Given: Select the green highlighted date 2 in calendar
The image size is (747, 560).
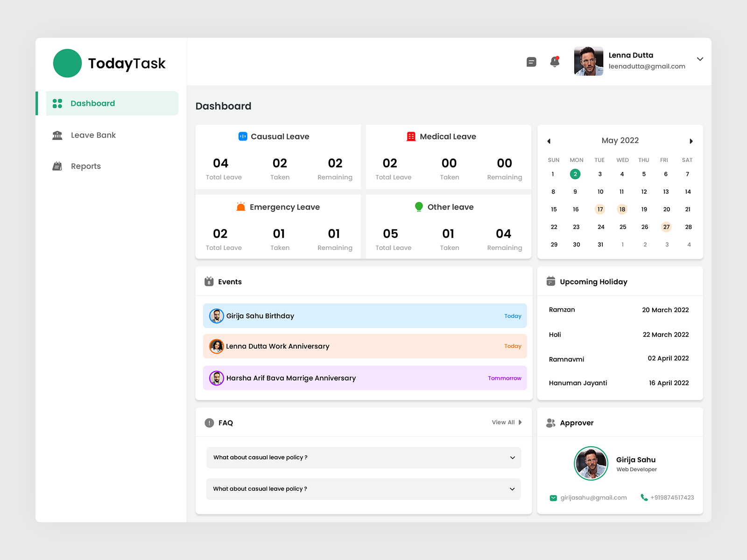Looking at the screenshot, I should pyautogui.click(x=575, y=174).
